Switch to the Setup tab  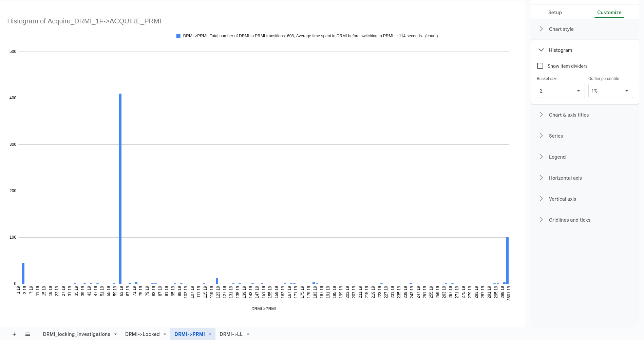point(555,13)
